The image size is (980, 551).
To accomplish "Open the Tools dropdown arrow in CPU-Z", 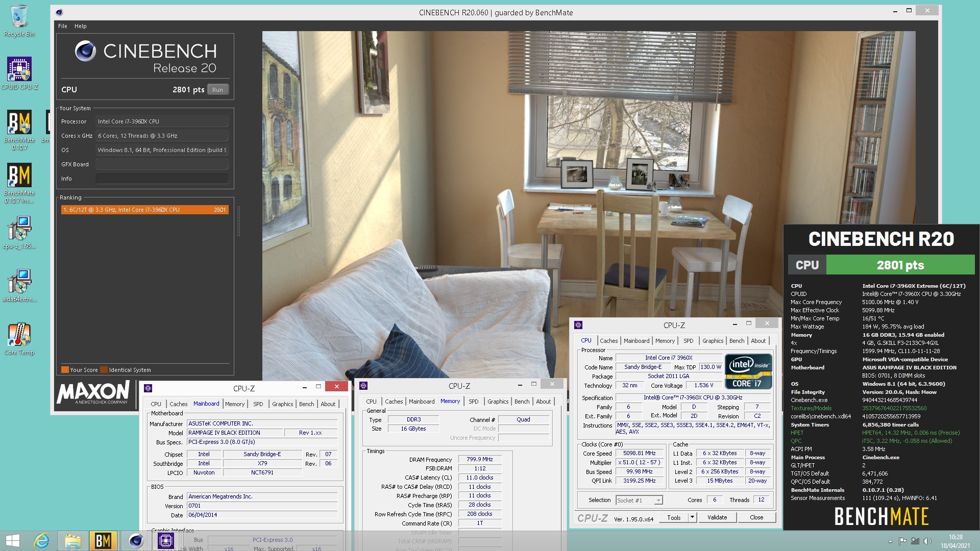I will pos(692,517).
